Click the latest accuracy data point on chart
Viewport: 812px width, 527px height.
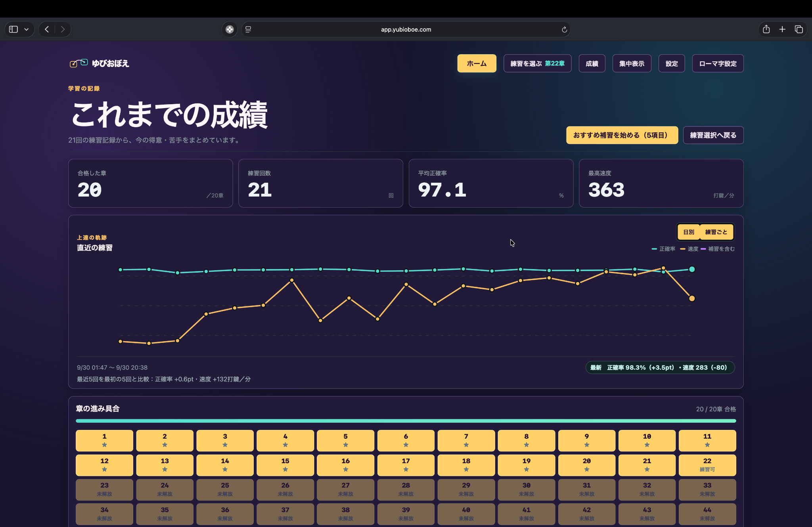(692, 269)
